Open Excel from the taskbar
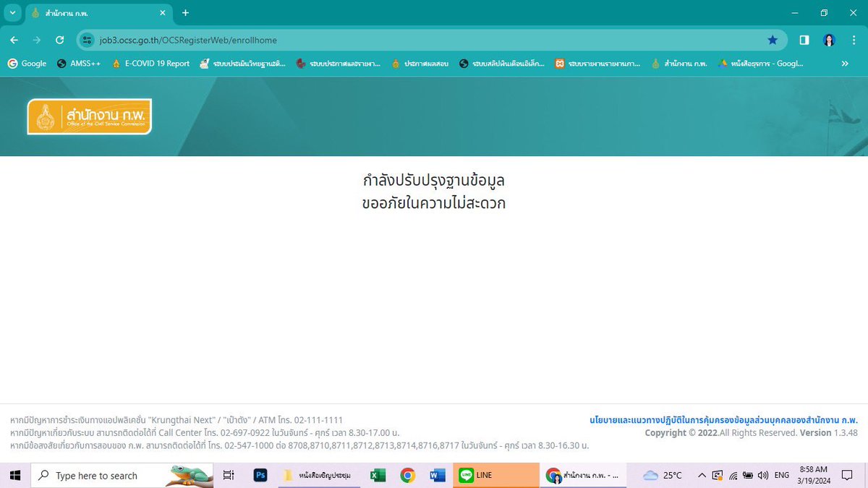This screenshot has width=868, height=488. click(x=377, y=475)
